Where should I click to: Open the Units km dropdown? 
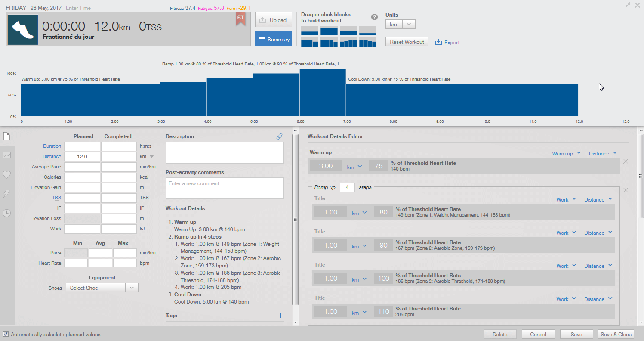[x=400, y=25]
